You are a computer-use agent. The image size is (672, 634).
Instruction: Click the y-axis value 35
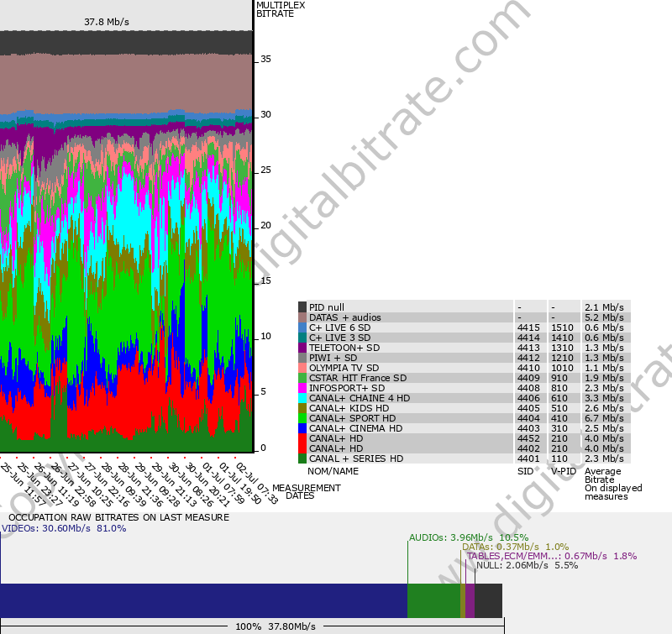coord(265,59)
